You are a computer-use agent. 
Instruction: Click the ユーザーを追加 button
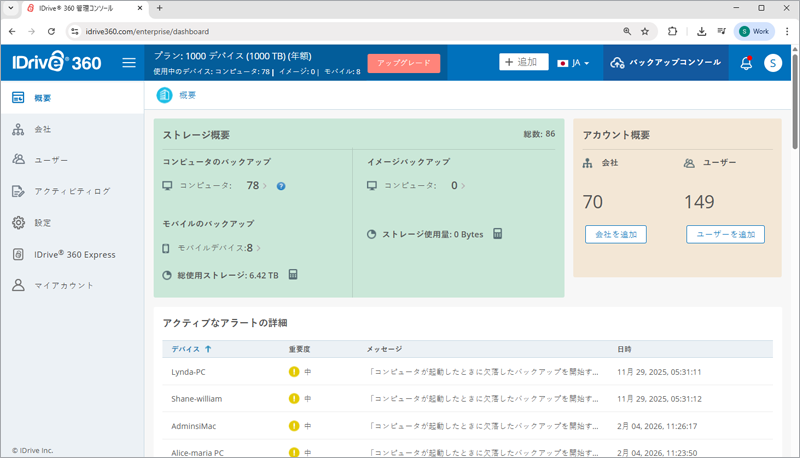point(725,235)
